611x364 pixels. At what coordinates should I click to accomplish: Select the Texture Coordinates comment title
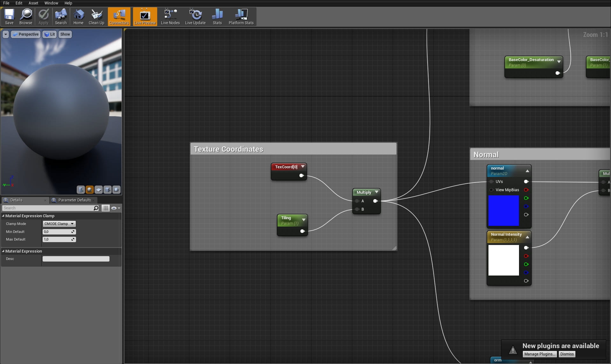point(228,149)
